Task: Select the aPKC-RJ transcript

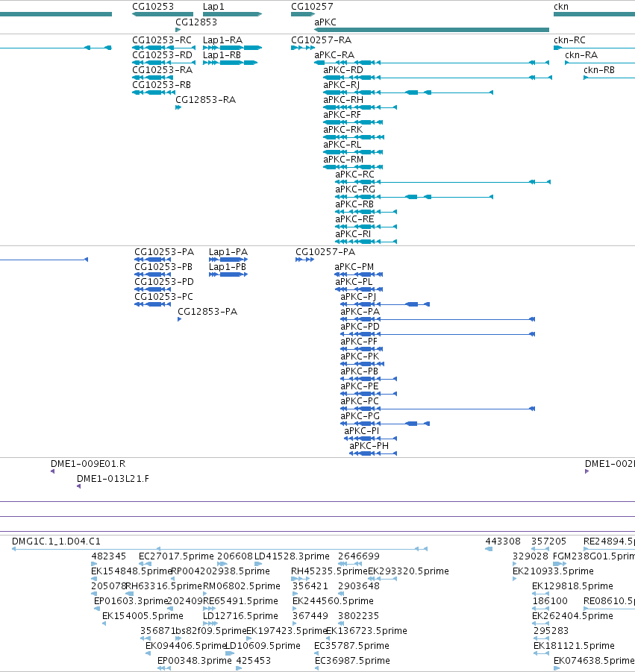Action: click(x=407, y=92)
